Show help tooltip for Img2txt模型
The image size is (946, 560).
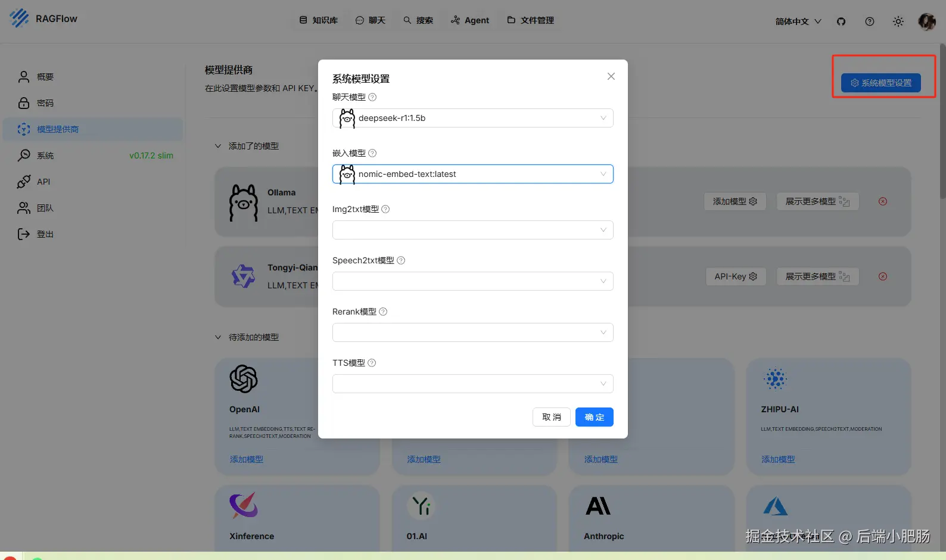[385, 209]
